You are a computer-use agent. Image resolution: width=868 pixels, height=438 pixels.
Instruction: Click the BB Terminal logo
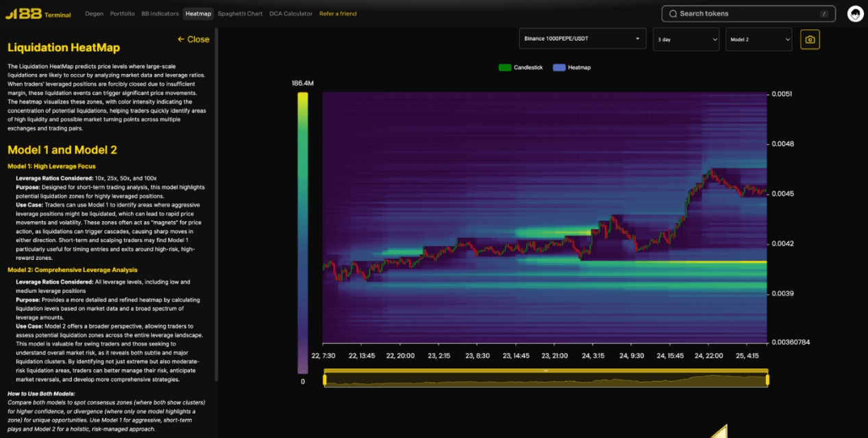(38, 14)
